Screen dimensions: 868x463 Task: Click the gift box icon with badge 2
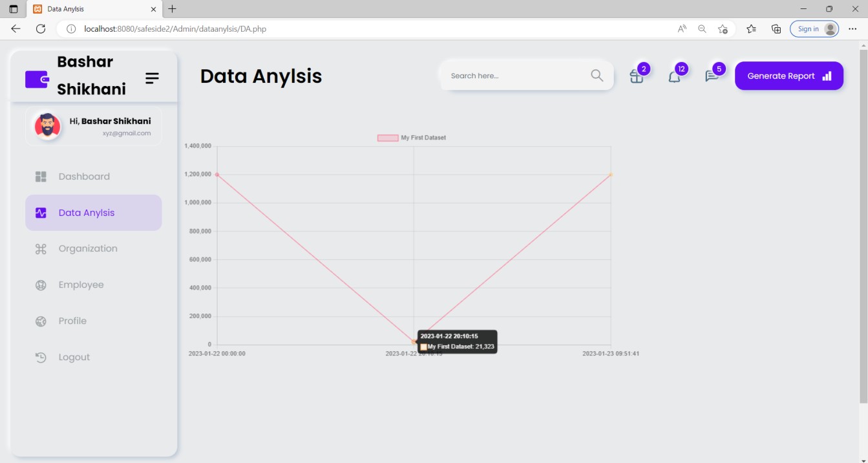[x=637, y=76]
